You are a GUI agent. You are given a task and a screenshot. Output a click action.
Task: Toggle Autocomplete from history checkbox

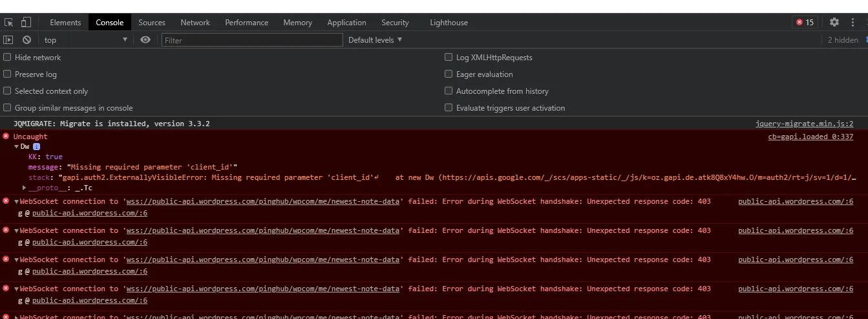tap(449, 91)
